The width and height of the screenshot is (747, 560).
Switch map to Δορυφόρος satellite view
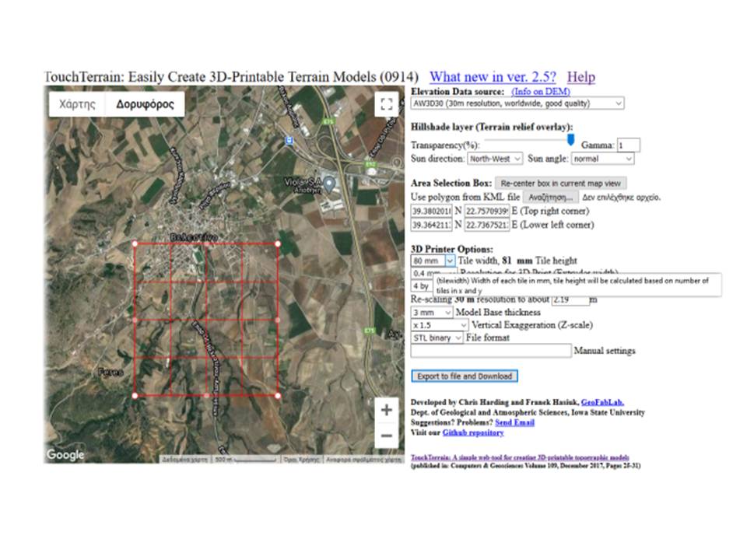(x=145, y=104)
